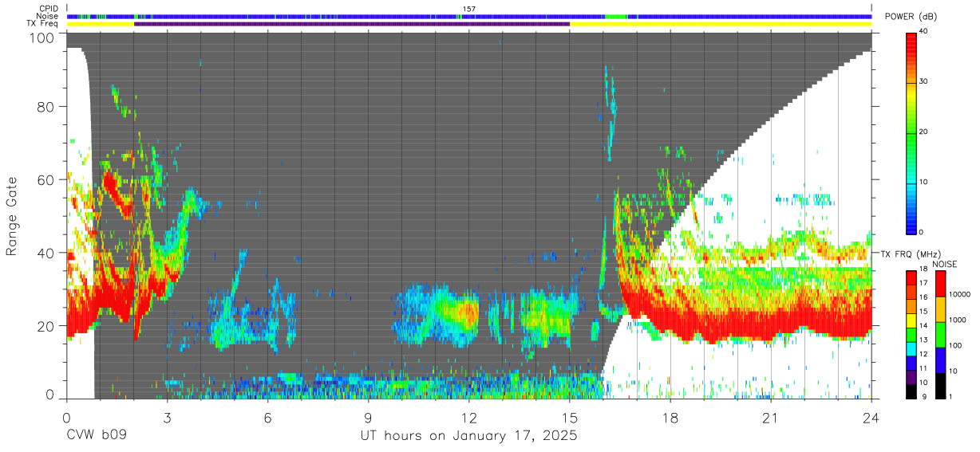Click the "14" label on the TX FRQ scale

tap(923, 326)
